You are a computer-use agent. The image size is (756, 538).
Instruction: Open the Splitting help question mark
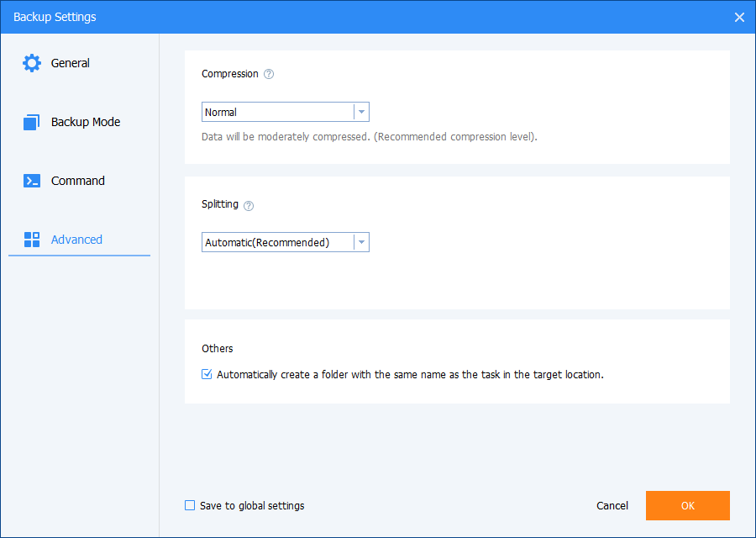click(249, 206)
